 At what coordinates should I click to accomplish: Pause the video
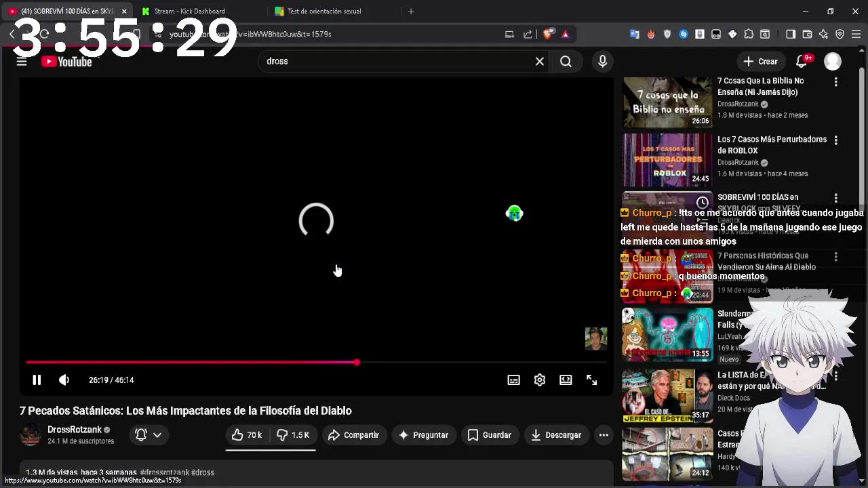coord(37,380)
